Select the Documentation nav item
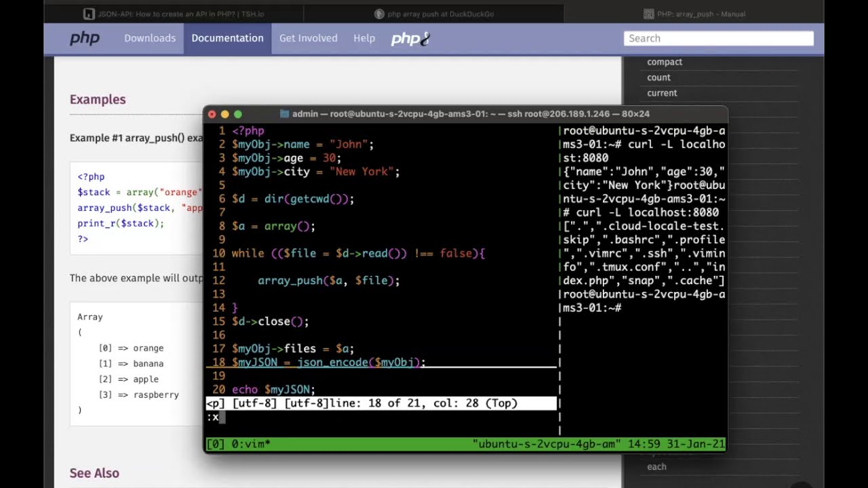Screen dimensions: 868x488 [227, 38]
